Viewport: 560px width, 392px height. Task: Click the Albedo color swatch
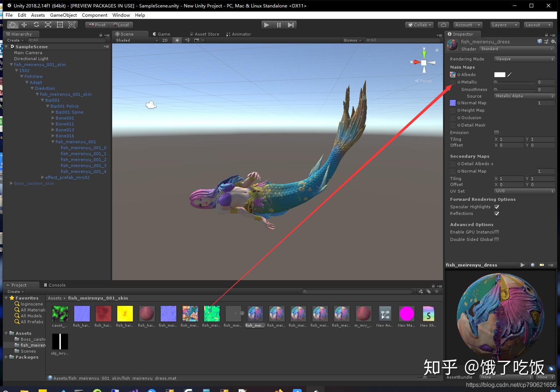click(499, 74)
